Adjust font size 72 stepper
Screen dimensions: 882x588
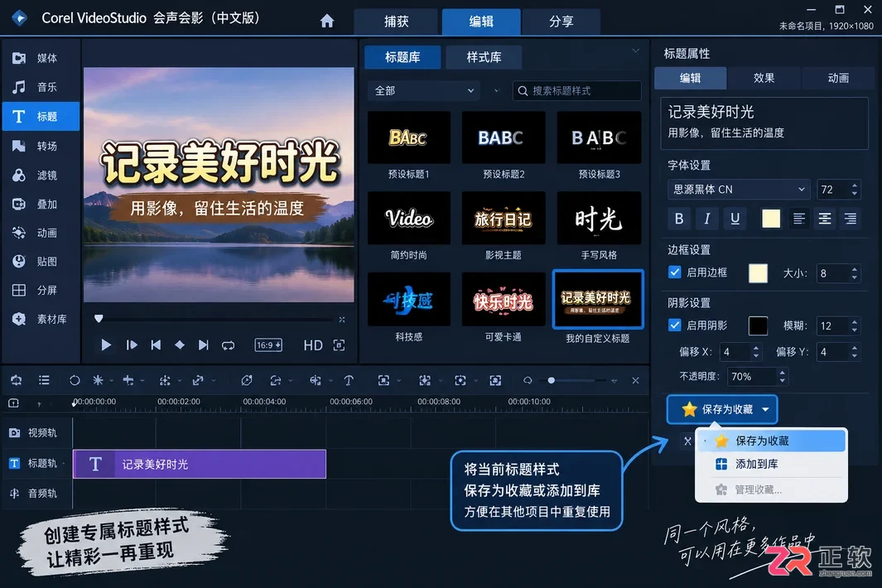tap(855, 190)
